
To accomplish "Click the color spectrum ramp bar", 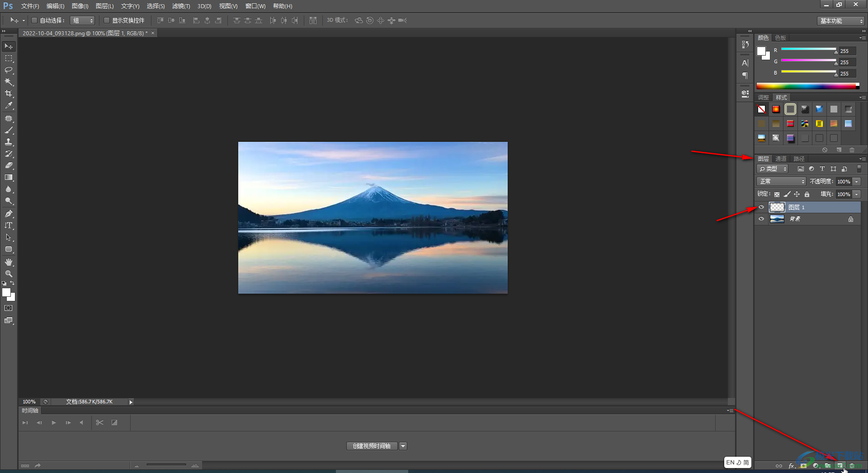I will click(x=808, y=86).
